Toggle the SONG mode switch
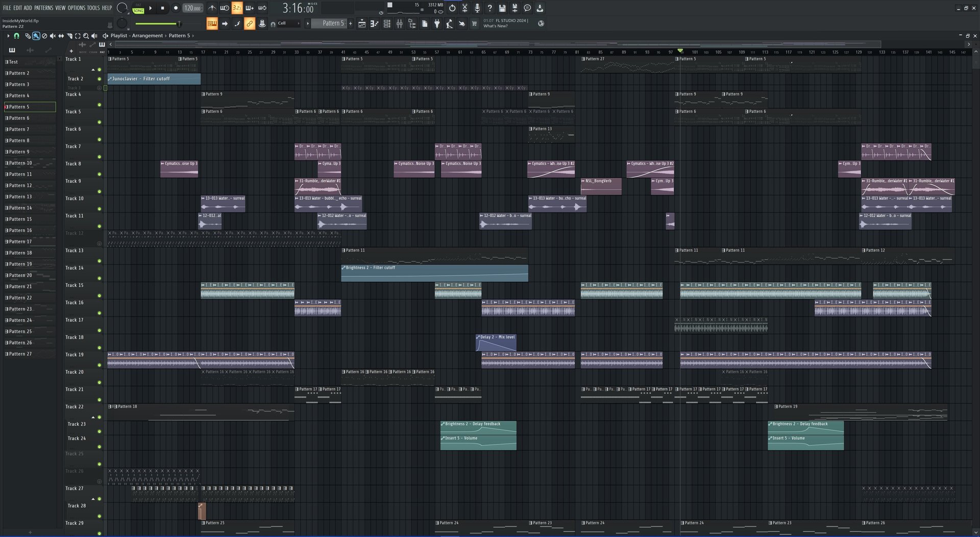This screenshot has height=537, width=980. [x=138, y=10]
